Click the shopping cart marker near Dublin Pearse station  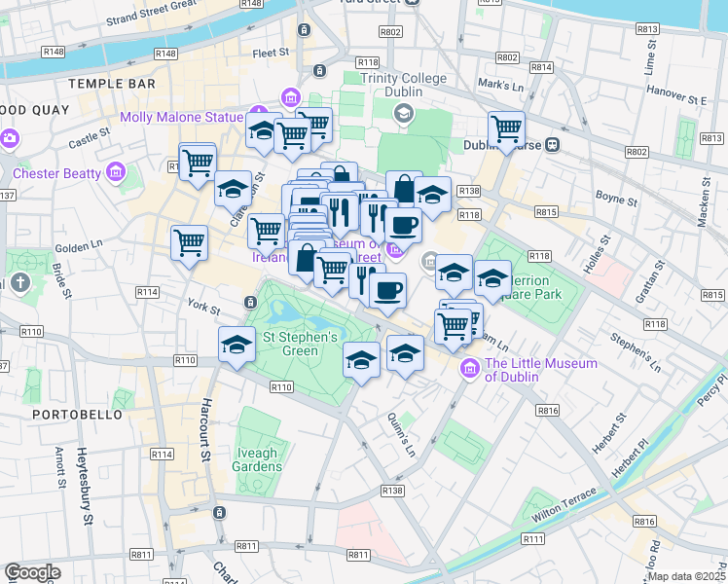506,129
